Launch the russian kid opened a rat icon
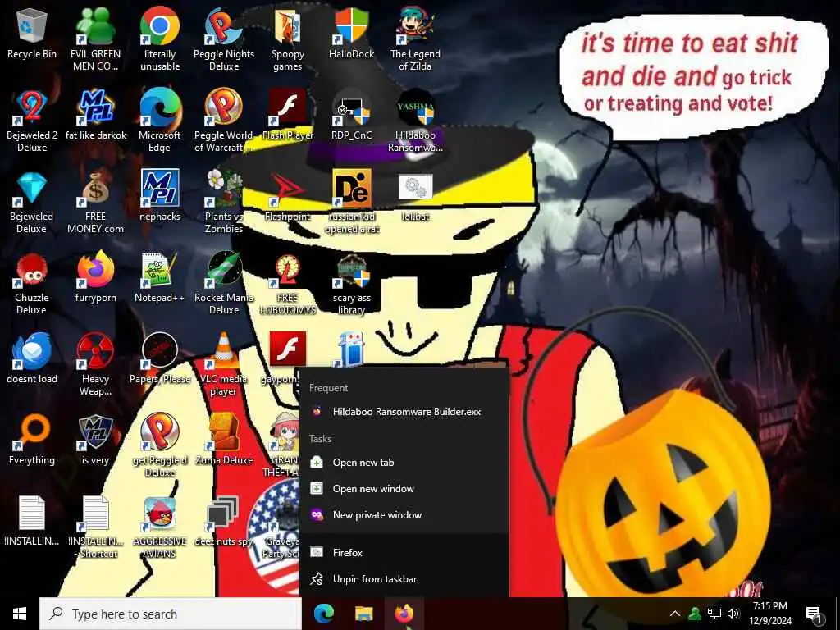Image resolution: width=840 pixels, height=630 pixels. coord(353,202)
